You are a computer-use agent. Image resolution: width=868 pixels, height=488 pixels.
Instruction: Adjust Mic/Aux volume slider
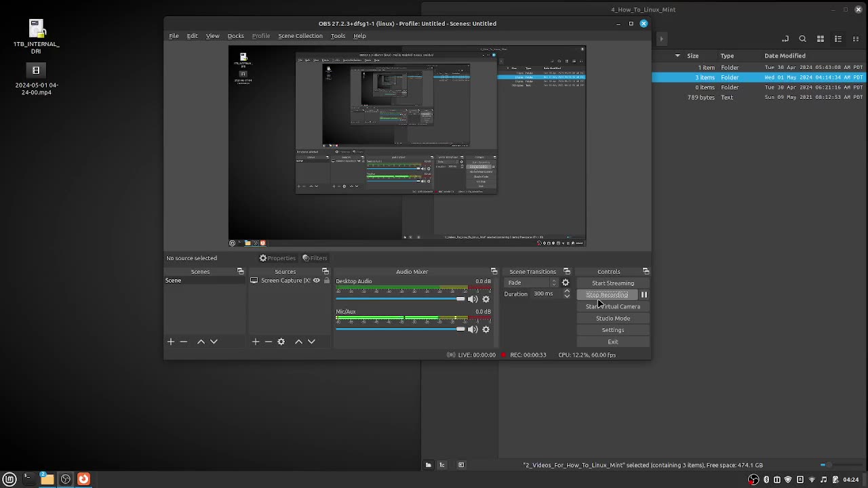[400, 329]
